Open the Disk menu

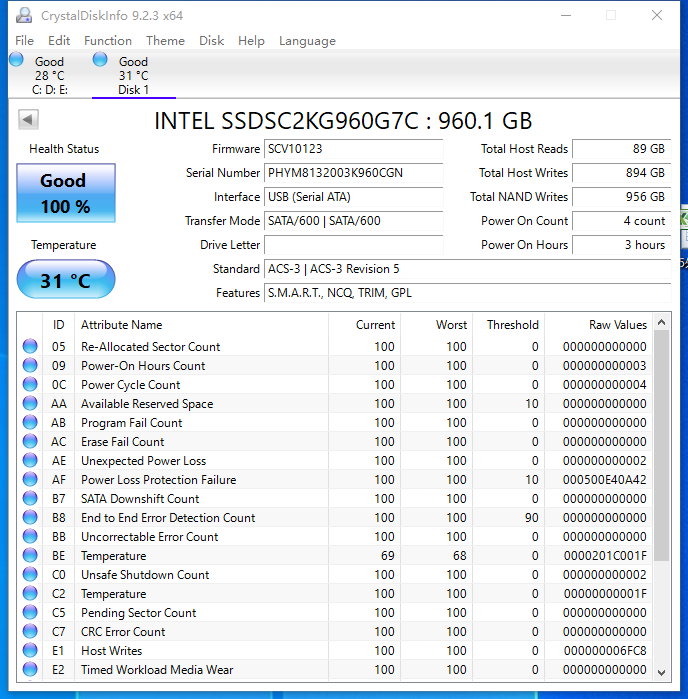[211, 41]
